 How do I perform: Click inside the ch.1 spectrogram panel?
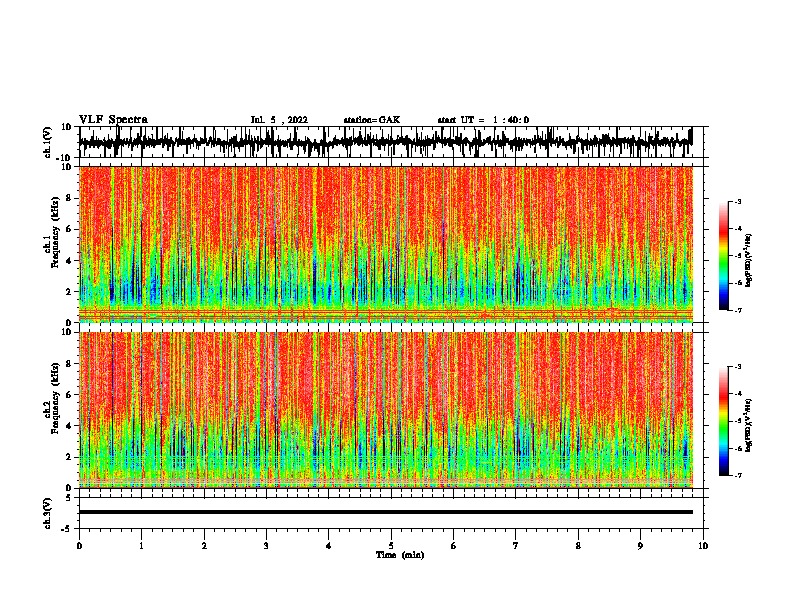386,244
